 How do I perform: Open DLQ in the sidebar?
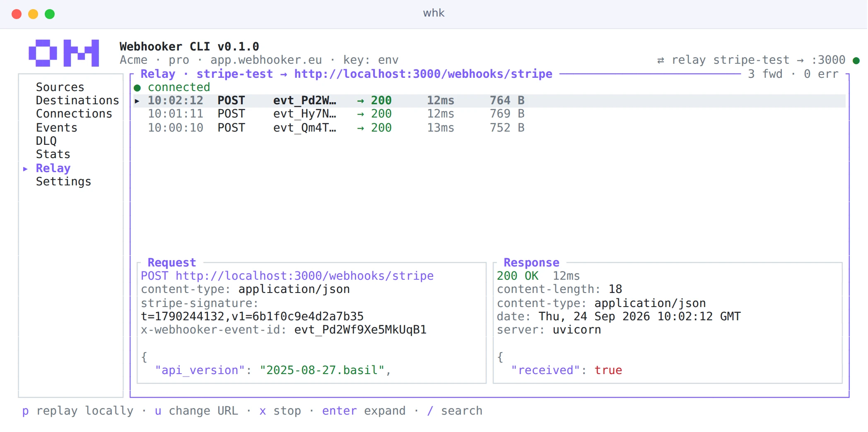pyautogui.click(x=46, y=141)
